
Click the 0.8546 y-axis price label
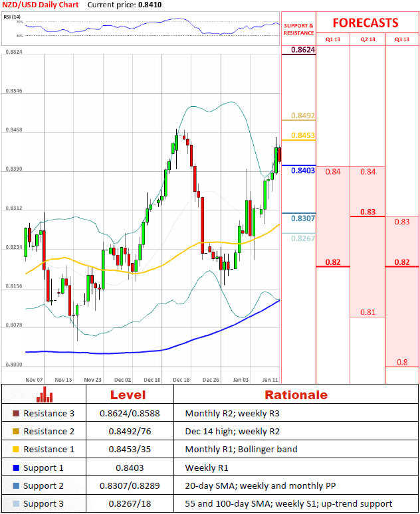point(14,91)
